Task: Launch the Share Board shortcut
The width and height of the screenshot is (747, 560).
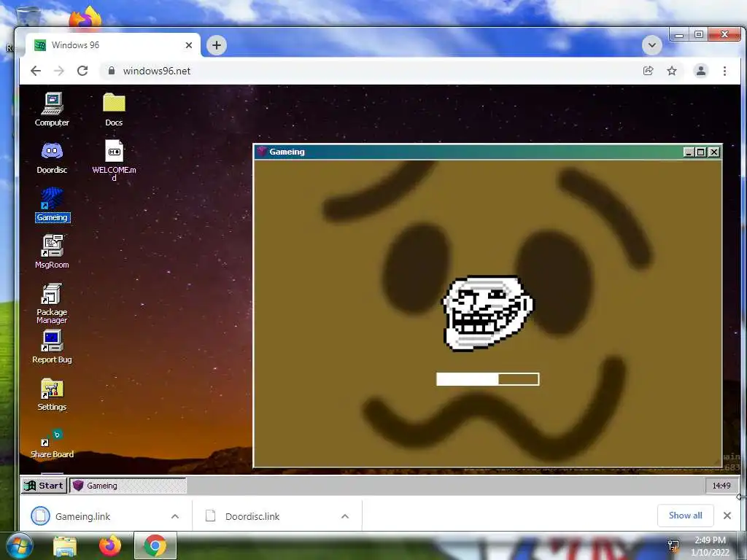Action: [52, 443]
